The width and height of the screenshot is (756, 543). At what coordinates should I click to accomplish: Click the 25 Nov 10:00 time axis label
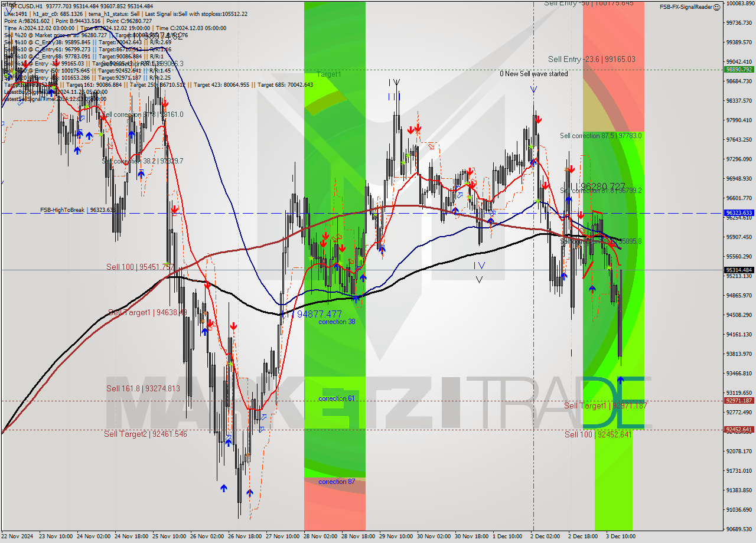(170, 537)
